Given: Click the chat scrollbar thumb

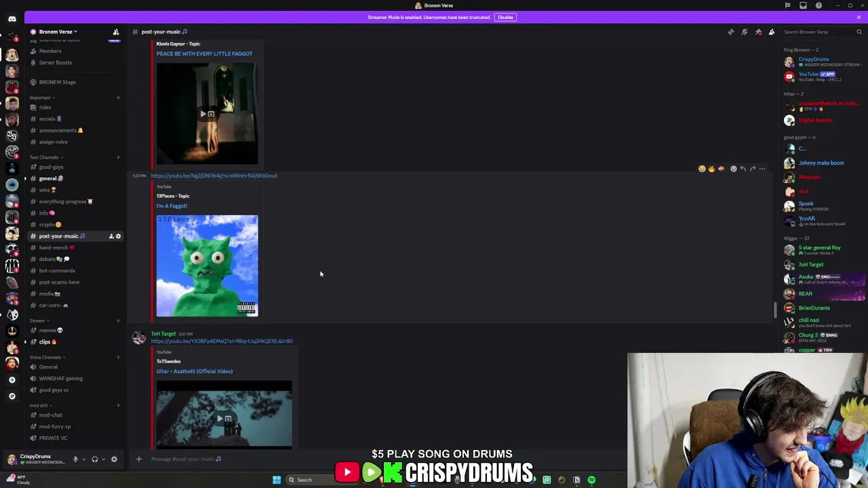Looking at the screenshot, I should (x=775, y=310).
